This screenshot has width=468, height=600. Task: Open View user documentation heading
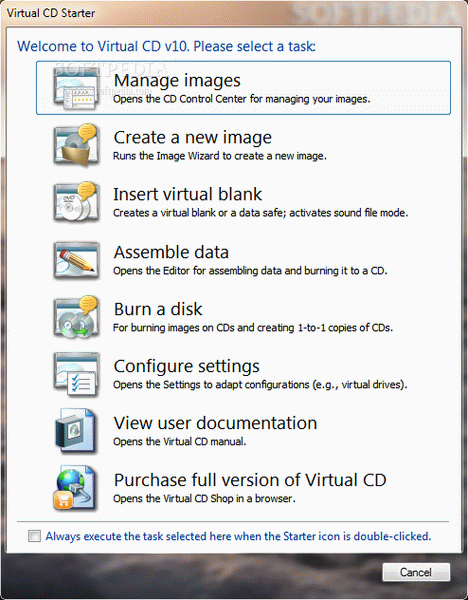[x=215, y=423]
